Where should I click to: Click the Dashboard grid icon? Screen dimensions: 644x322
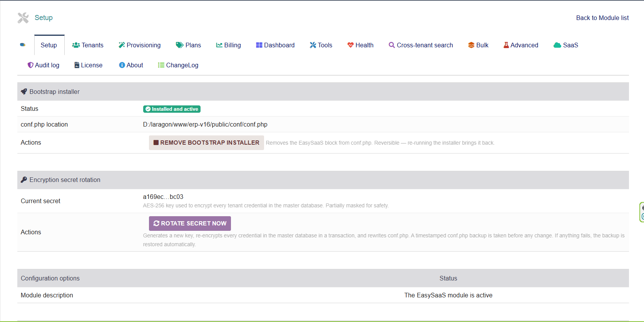259,45
